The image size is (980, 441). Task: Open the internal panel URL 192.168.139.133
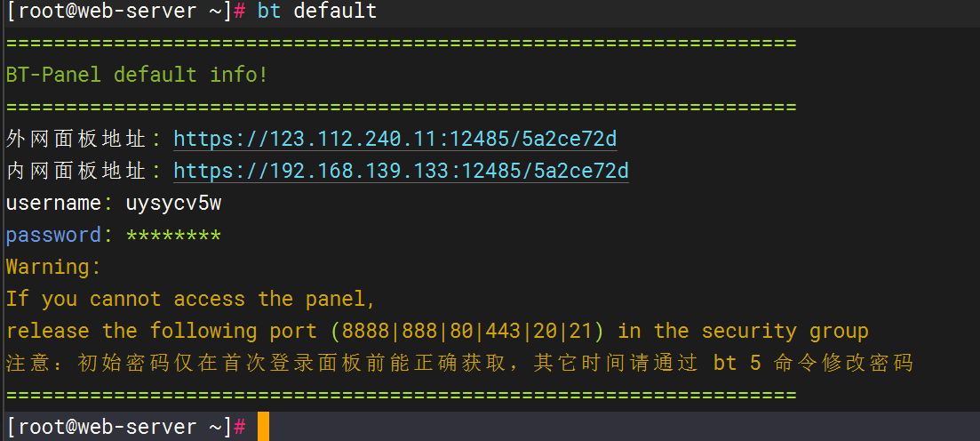point(400,171)
